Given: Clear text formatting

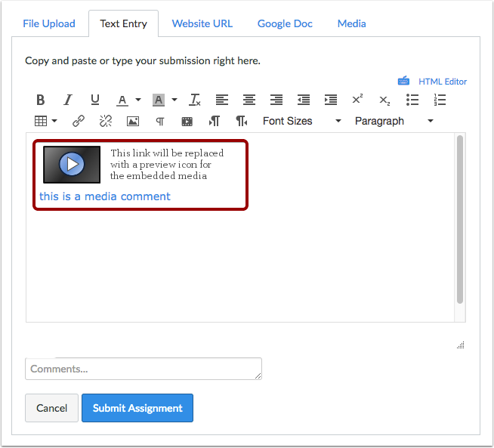Looking at the screenshot, I should tap(195, 100).
